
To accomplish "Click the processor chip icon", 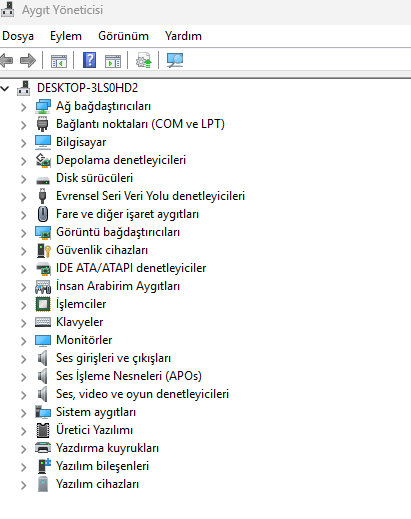I will (43, 304).
